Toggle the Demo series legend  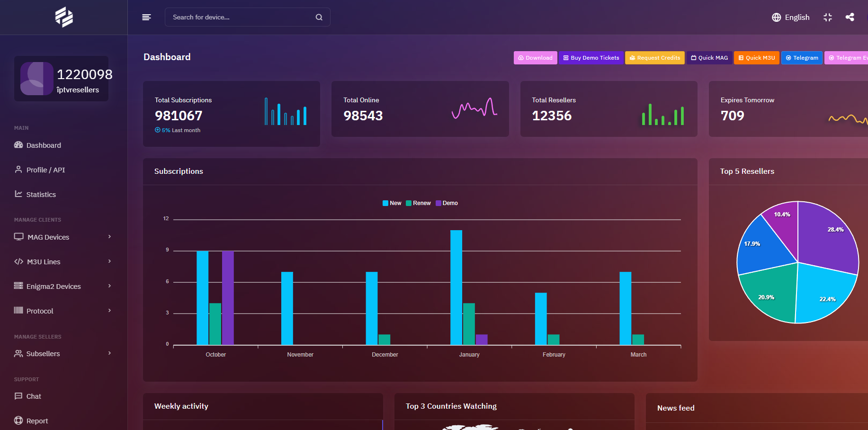click(447, 203)
